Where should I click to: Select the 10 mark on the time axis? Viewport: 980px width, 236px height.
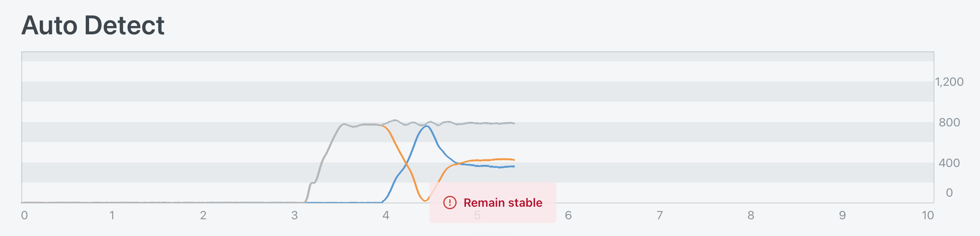(x=928, y=215)
